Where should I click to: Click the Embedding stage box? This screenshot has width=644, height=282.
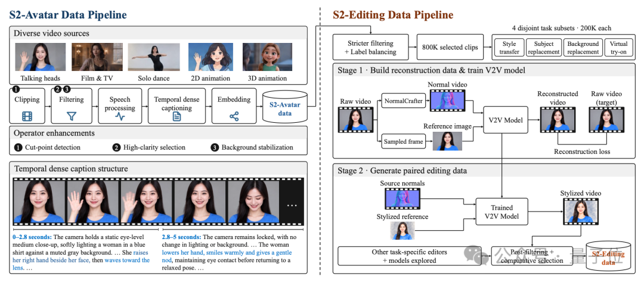pyautogui.click(x=234, y=106)
